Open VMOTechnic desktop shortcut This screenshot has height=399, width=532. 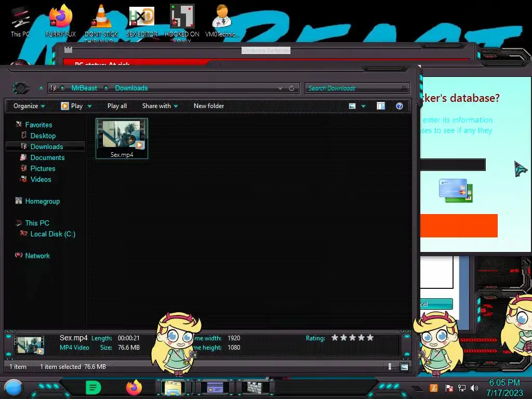coord(222,20)
